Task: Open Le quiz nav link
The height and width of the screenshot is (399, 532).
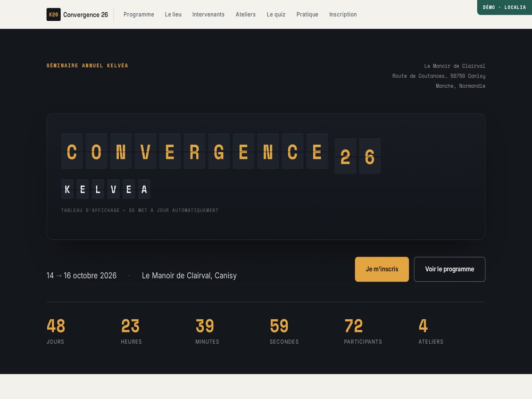Action: click(x=276, y=14)
